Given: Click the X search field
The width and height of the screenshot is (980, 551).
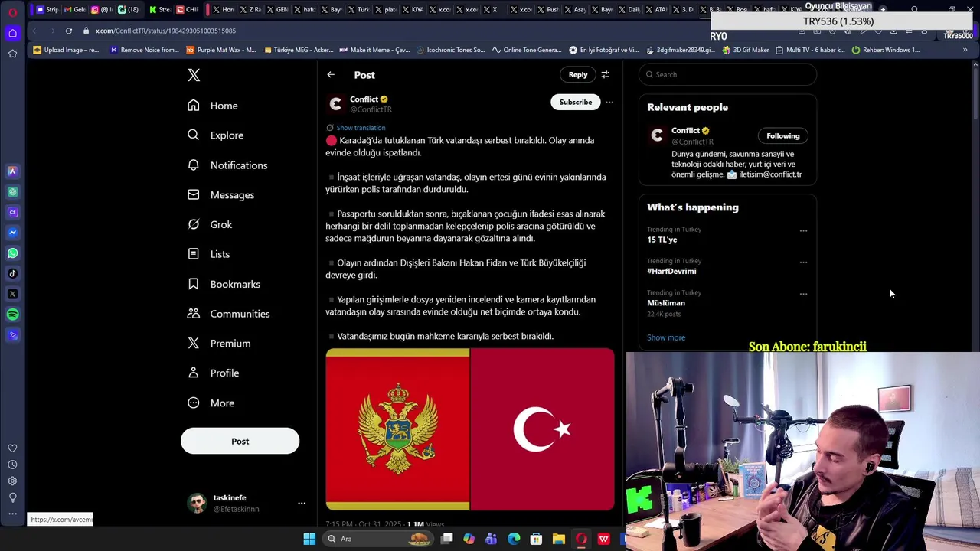Looking at the screenshot, I should coord(727,74).
